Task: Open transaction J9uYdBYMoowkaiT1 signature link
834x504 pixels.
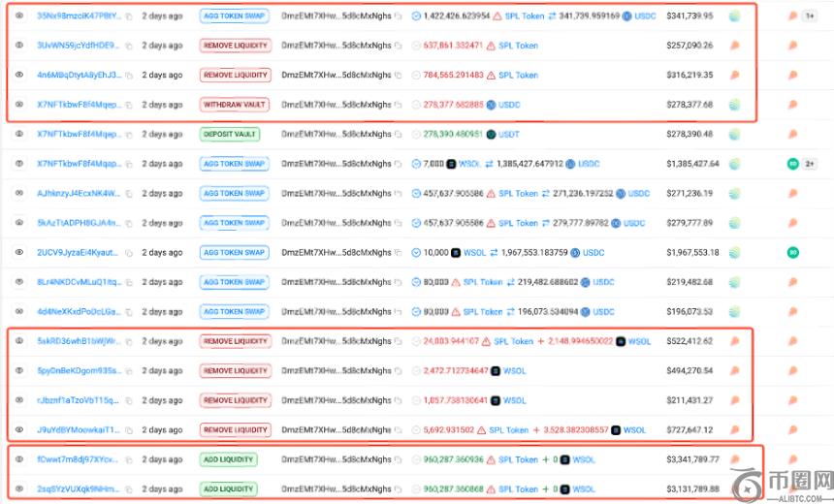Action: tap(79, 430)
